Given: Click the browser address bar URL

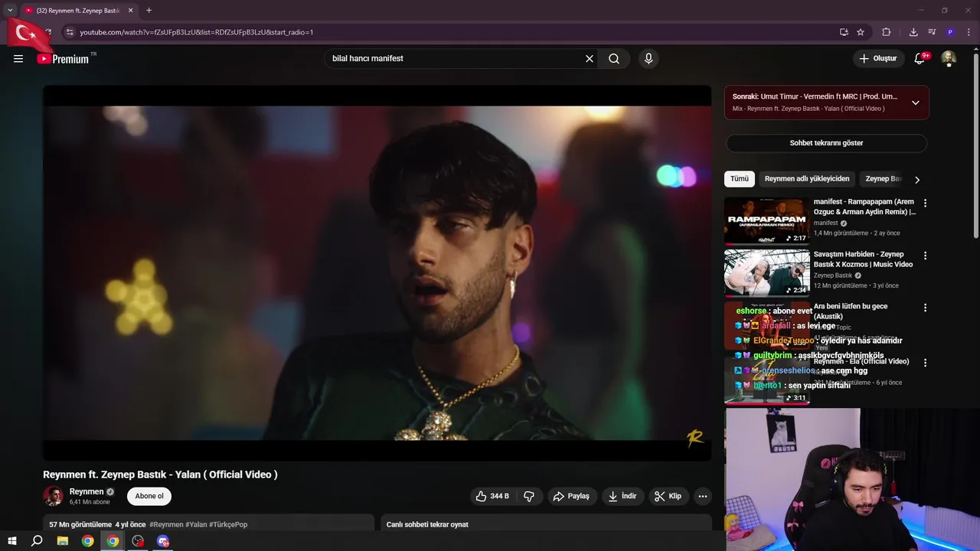Looking at the screenshot, I should 197,32.
